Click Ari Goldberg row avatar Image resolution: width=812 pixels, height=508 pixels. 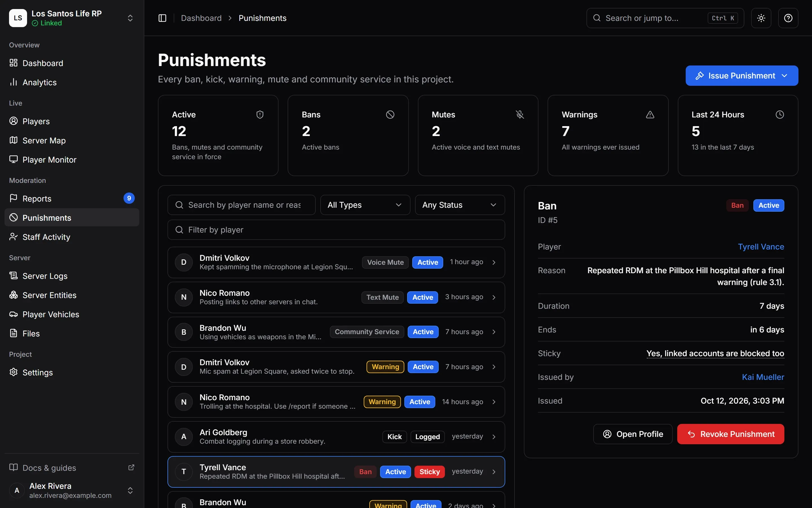184,437
